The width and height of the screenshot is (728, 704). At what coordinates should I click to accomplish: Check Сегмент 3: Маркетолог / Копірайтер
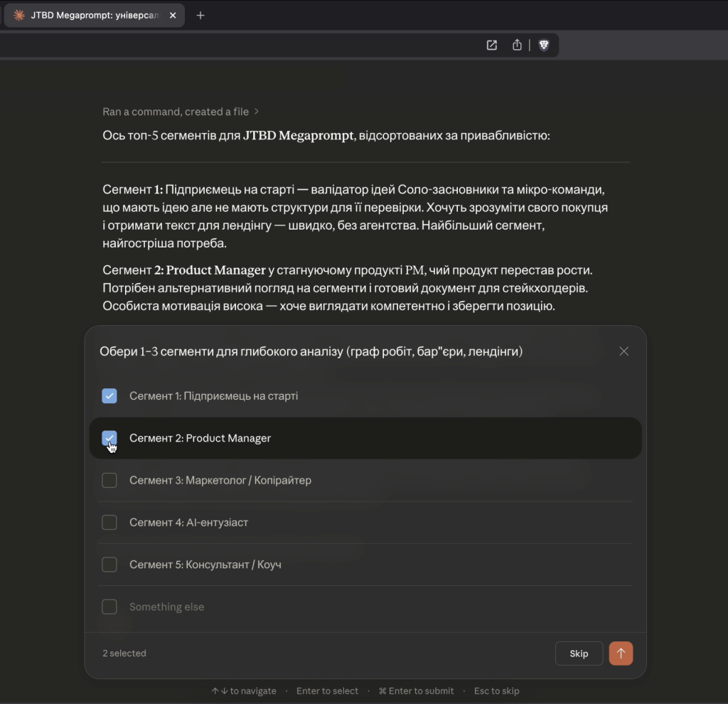(x=109, y=480)
